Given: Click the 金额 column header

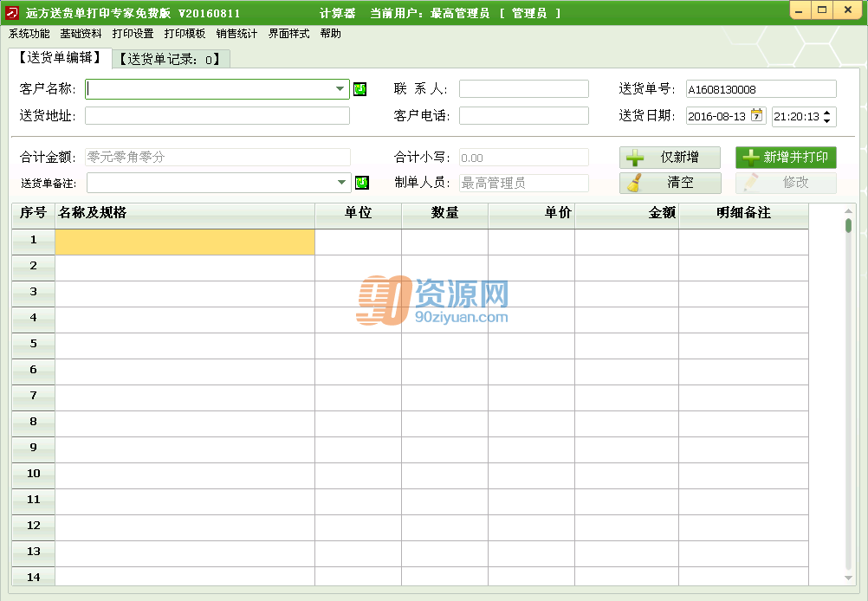Looking at the screenshot, I should click(x=626, y=216).
